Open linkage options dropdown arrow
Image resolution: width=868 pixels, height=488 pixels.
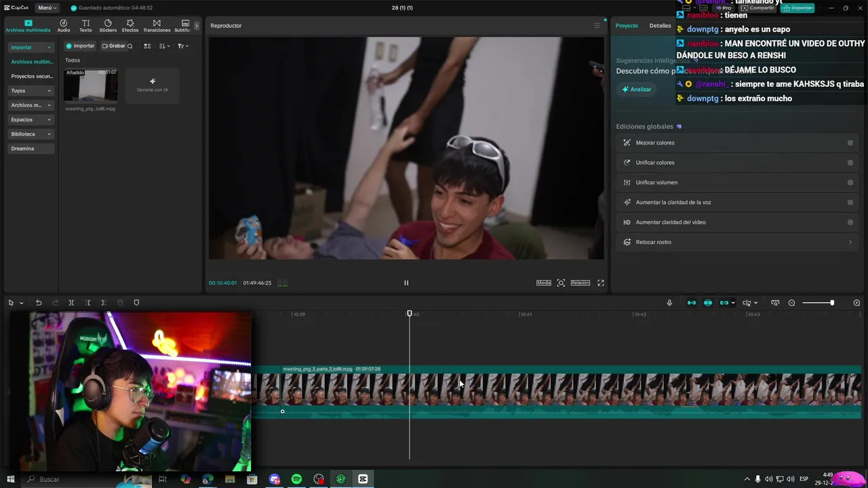(x=732, y=303)
